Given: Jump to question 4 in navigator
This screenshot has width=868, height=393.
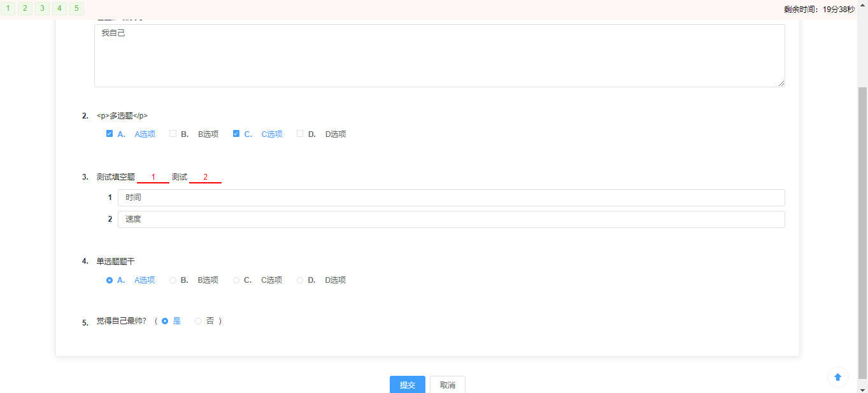Looking at the screenshot, I should pyautogui.click(x=59, y=8).
